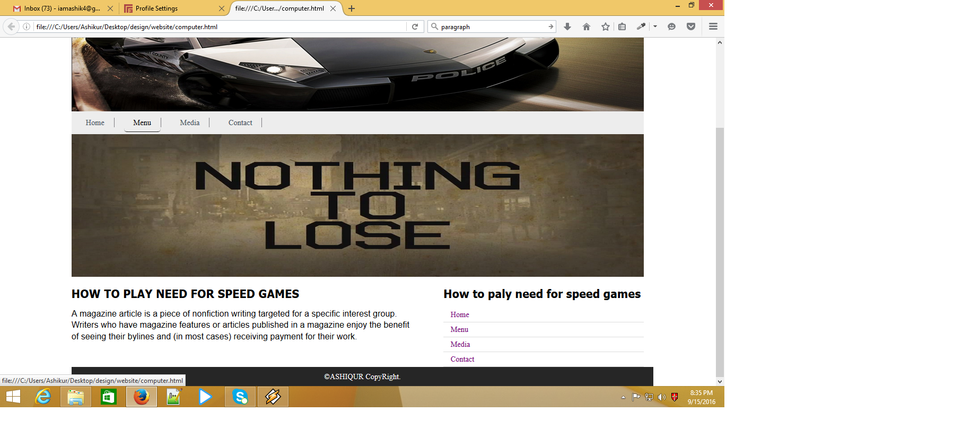Expand the developer tools dropdown arrow
This screenshot has height=438, width=980.
(655, 27)
